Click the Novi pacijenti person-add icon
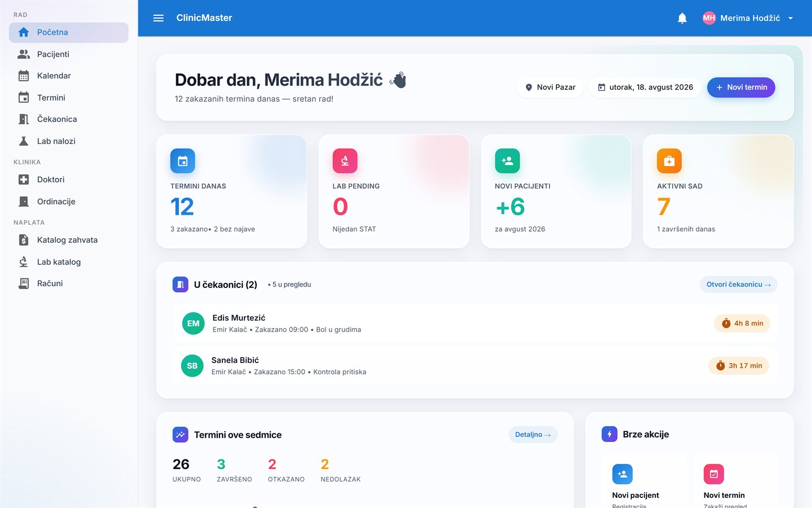The width and height of the screenshot is (812, 508). [507, 161]
